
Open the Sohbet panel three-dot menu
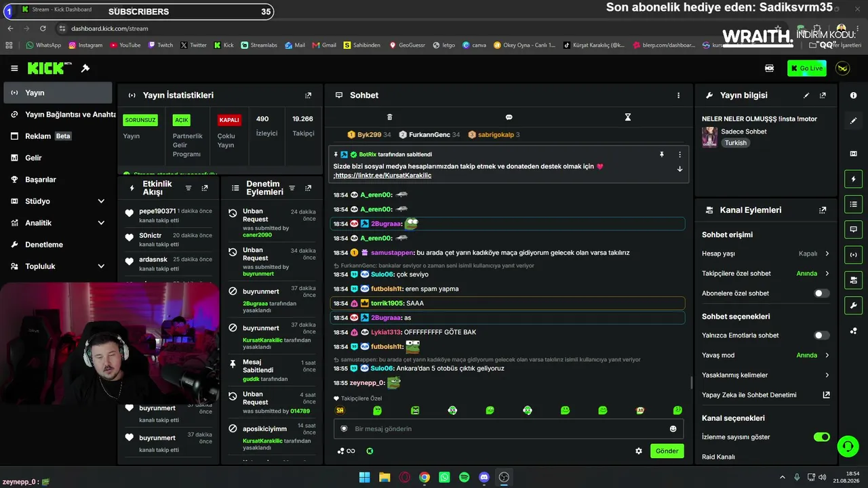click(x=678, y=96)
